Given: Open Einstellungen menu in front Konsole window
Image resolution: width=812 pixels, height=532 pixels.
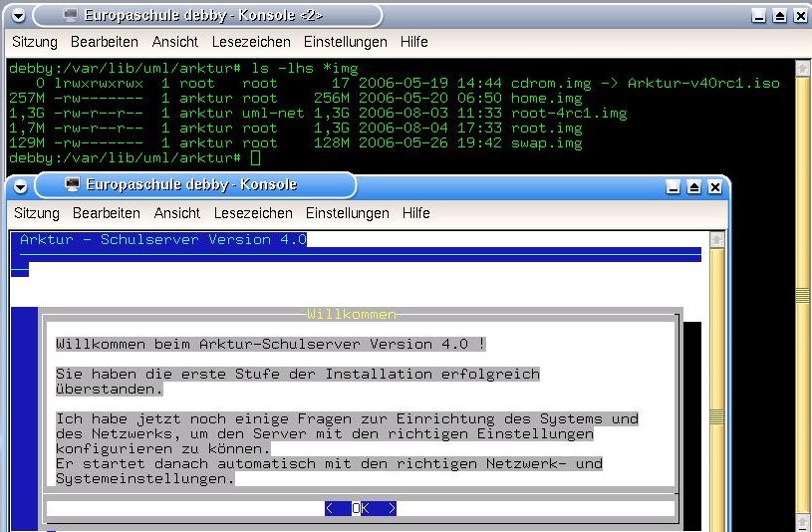Looking at the screenshot, I should [348, 213].
